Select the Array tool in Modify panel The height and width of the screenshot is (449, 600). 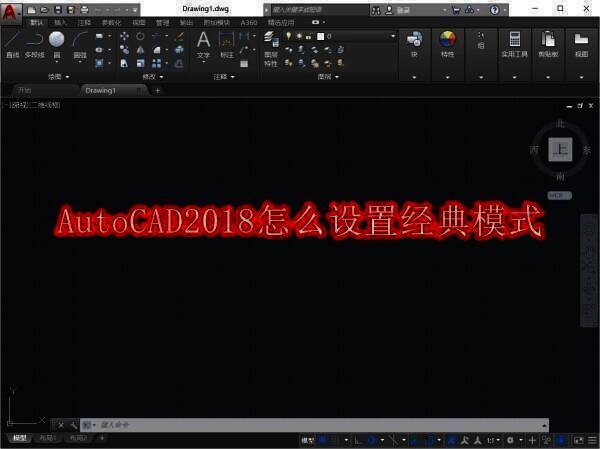pos(157,63)
